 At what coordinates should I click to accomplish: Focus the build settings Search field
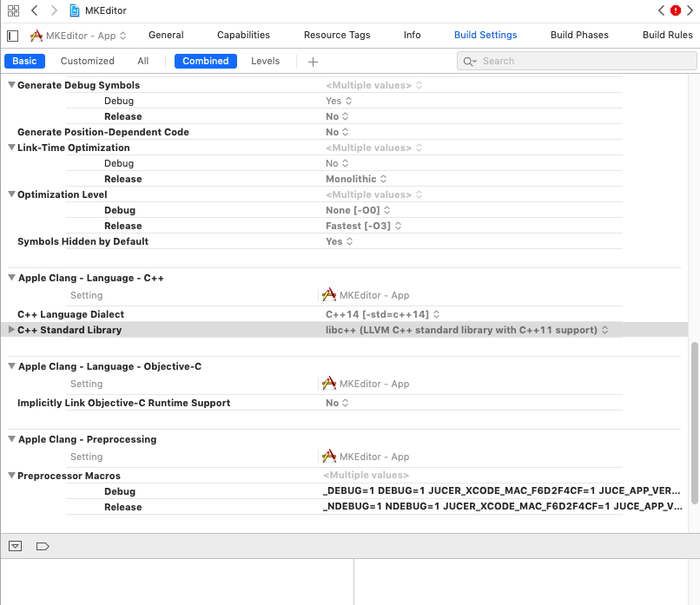[x=577, y=61]
